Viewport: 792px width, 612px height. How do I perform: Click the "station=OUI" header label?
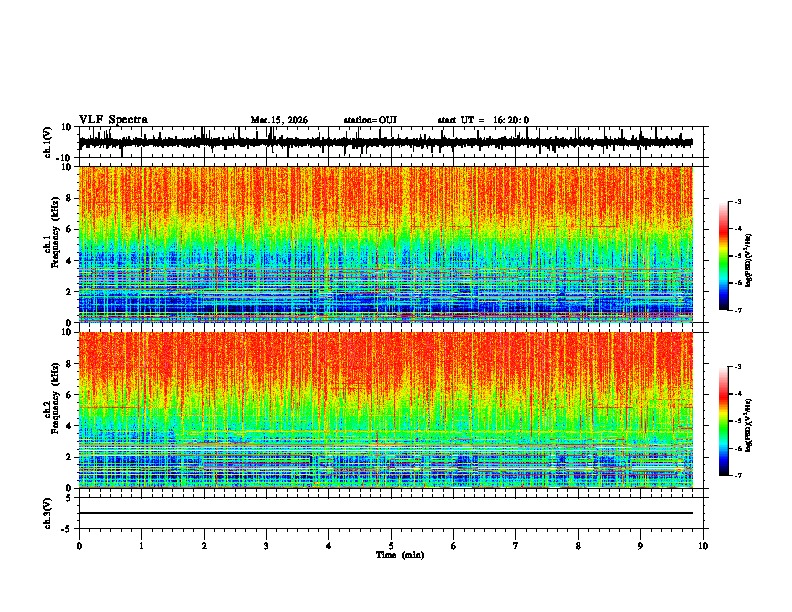(x=370, y=120)
